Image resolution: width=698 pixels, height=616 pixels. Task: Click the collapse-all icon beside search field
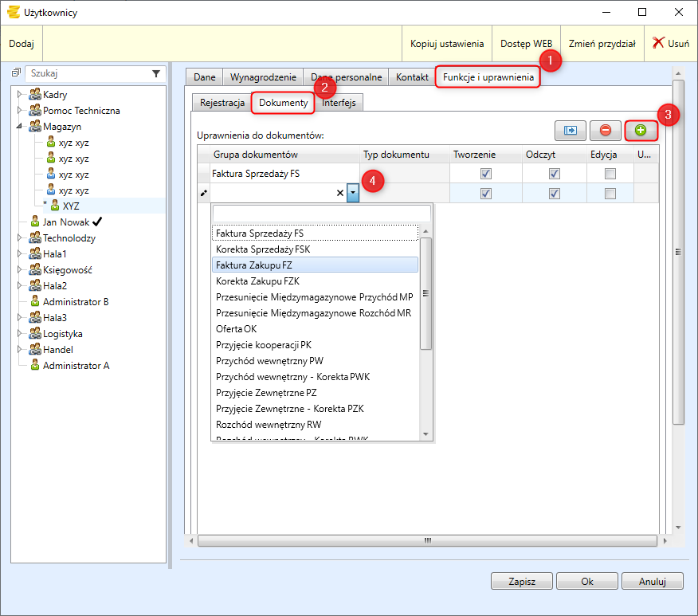(15, 73)
